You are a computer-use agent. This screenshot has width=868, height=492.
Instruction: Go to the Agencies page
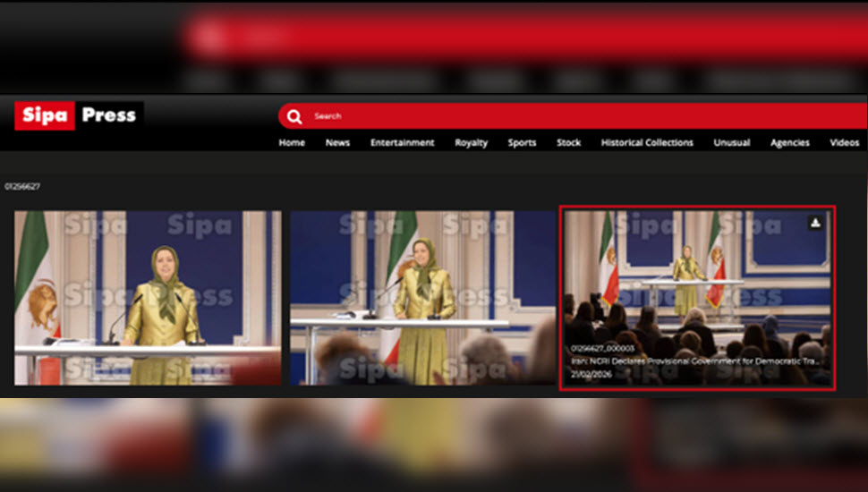[x=789, y=143]
